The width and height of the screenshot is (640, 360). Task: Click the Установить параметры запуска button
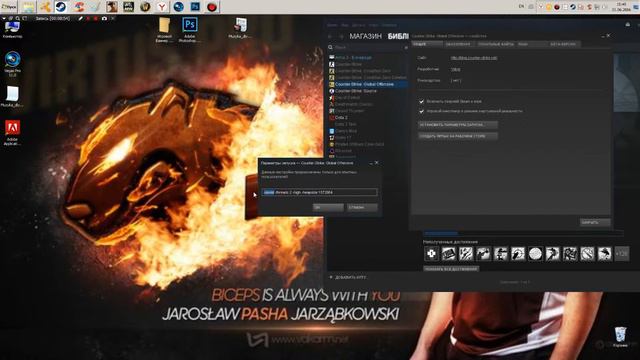click(x=458, y=124)
